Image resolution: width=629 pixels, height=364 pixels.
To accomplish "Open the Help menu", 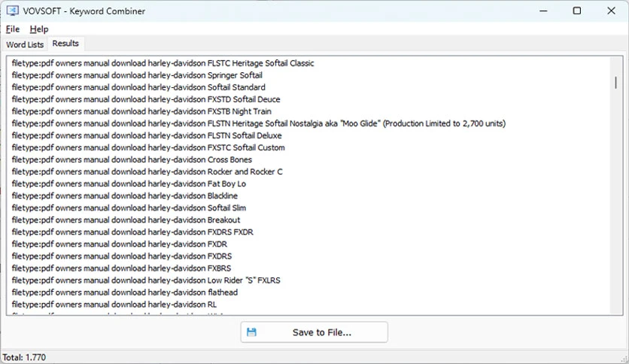I will point(39,29).
